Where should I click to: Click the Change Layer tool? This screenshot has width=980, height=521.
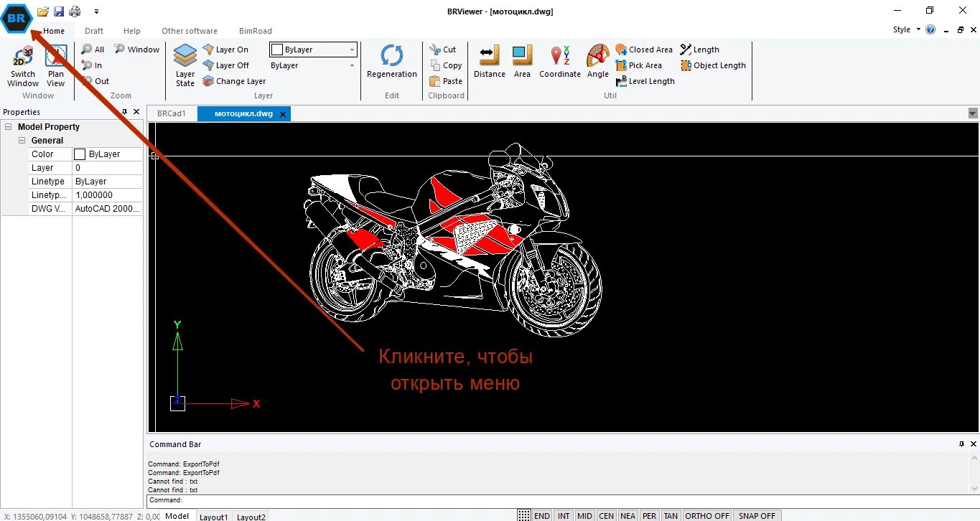pyautogui.click(x=234, y=81)
